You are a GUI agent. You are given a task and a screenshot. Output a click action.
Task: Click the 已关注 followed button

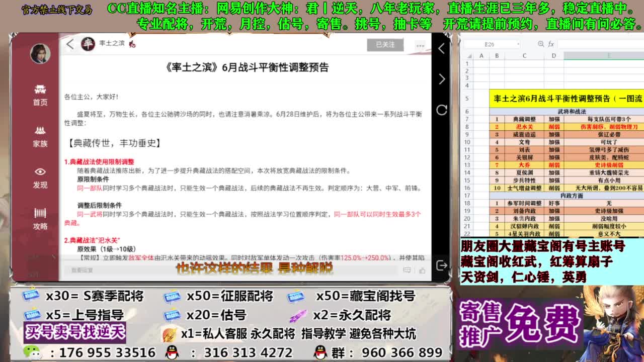pos(385,45)
